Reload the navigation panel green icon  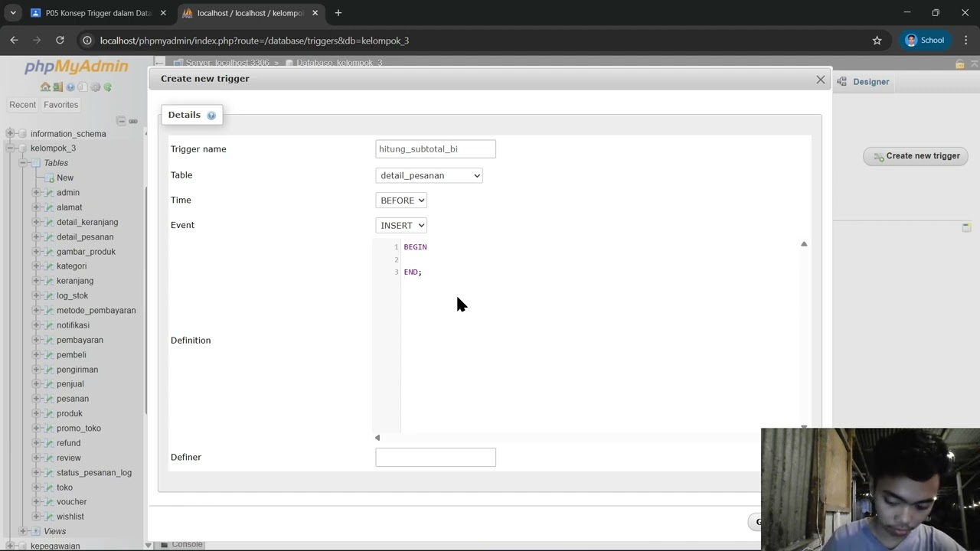[107, 87]
